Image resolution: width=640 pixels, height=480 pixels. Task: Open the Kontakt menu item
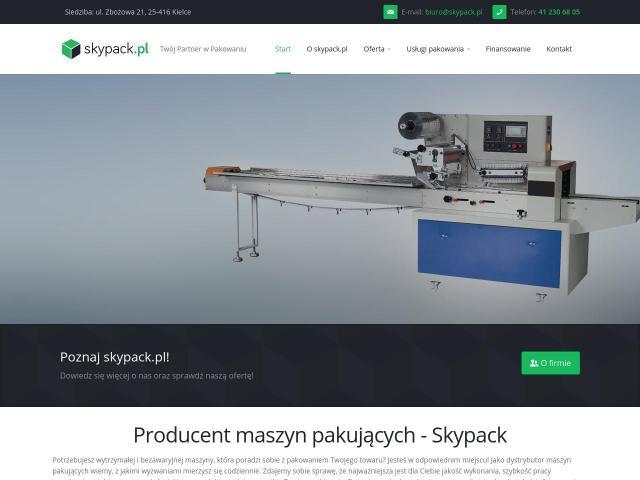[559, 49]
